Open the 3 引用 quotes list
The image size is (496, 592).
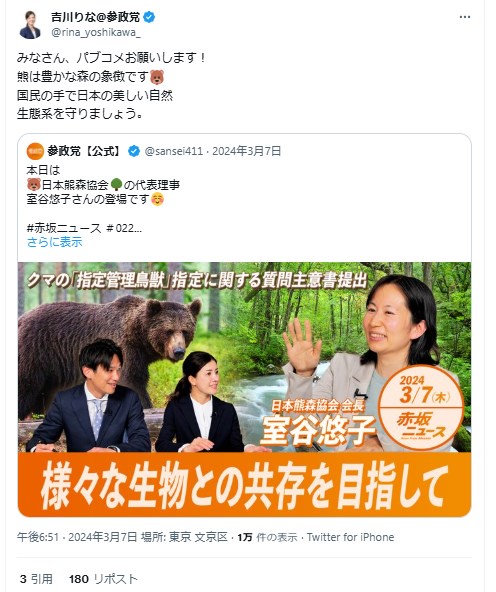tap(36, 579)
